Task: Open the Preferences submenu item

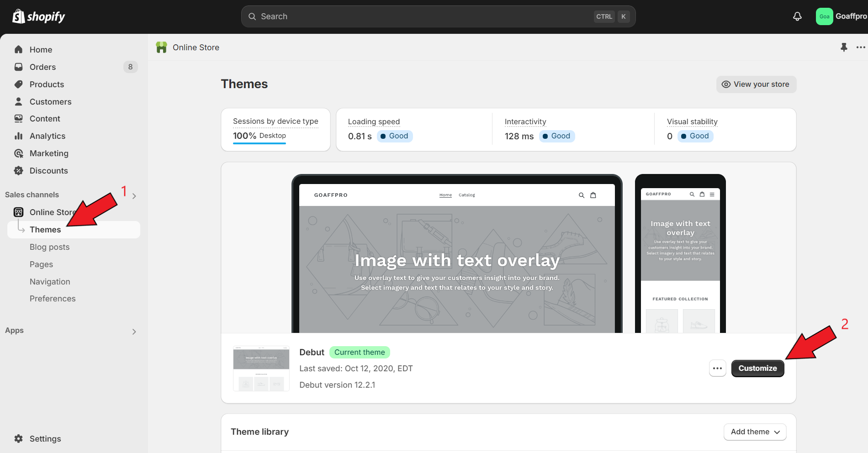Action: coord(53,299)
